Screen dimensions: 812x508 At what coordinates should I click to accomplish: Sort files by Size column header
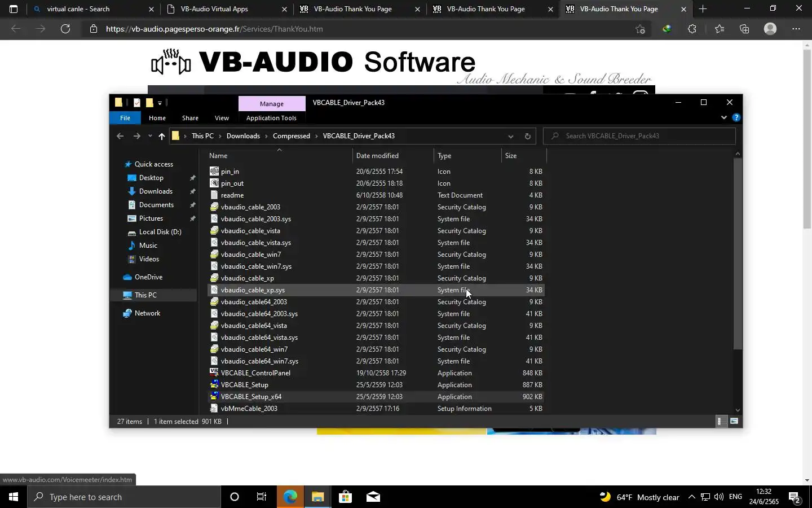point(523,156)
